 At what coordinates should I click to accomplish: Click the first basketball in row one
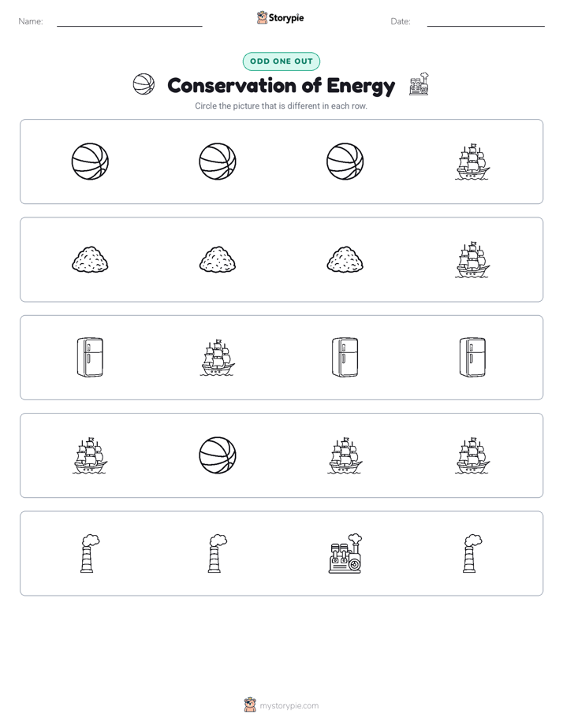point(90,162)
